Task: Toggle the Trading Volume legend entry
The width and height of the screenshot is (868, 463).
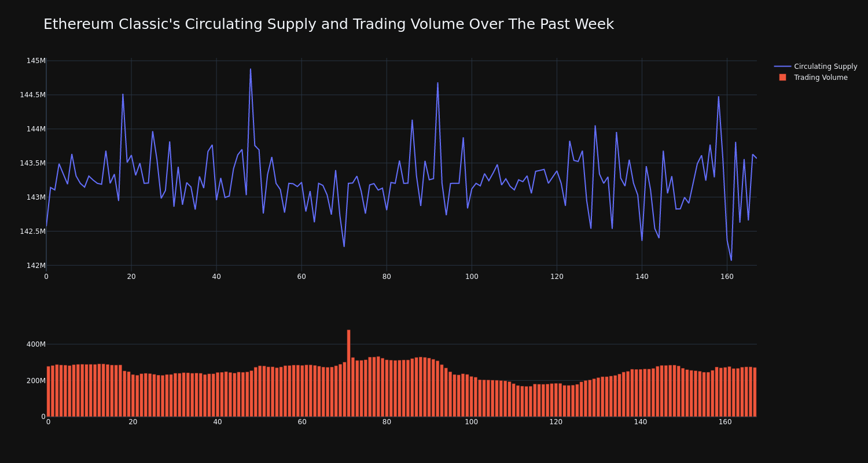Action: (x=815, y=78)
